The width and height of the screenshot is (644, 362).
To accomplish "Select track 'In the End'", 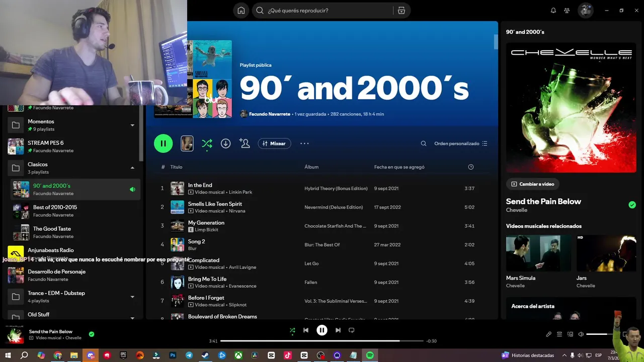I will point(200,185).
